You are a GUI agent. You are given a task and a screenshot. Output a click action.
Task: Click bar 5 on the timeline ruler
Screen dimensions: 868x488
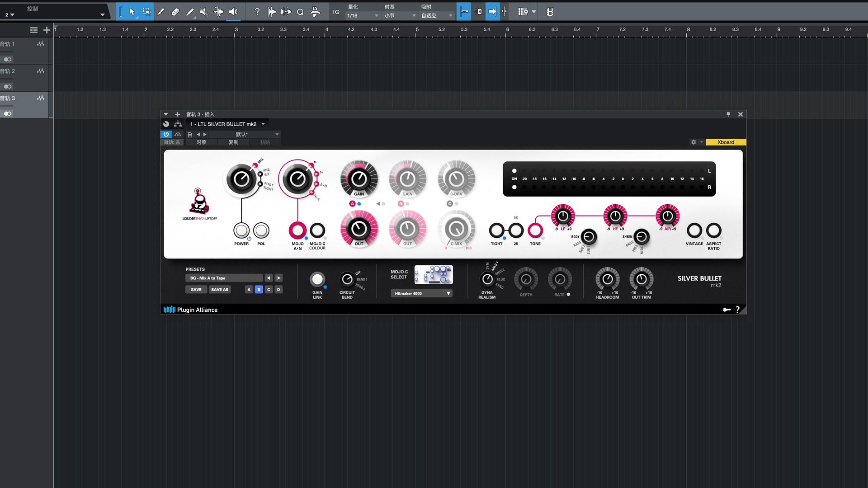[x=417, y=30]
